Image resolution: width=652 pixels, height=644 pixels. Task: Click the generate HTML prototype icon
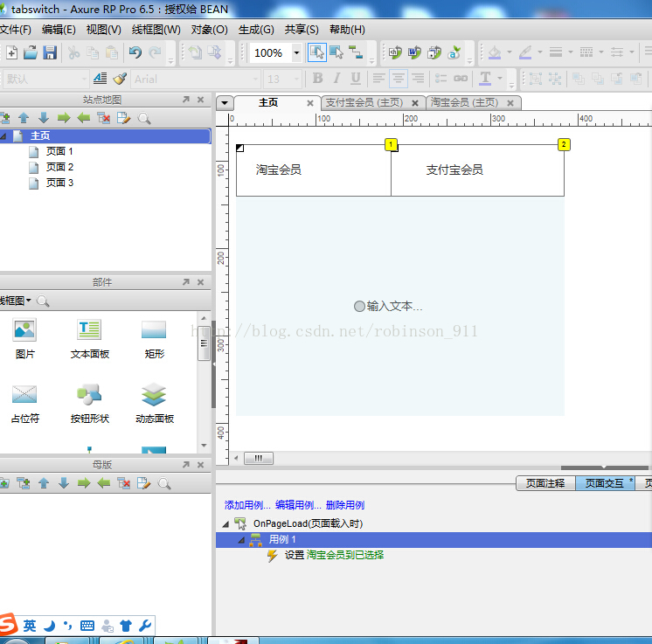pyautogui.click(x=395, y=52)
